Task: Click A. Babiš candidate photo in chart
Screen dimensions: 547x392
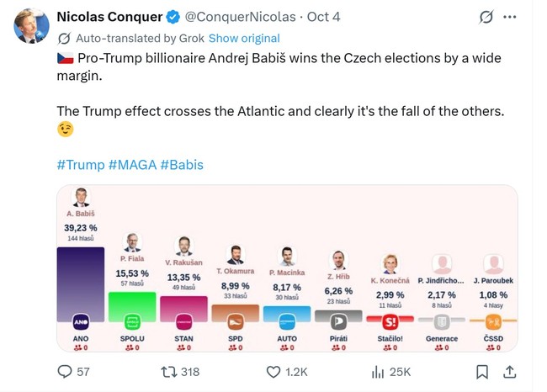Action: (x=81, y=199)
